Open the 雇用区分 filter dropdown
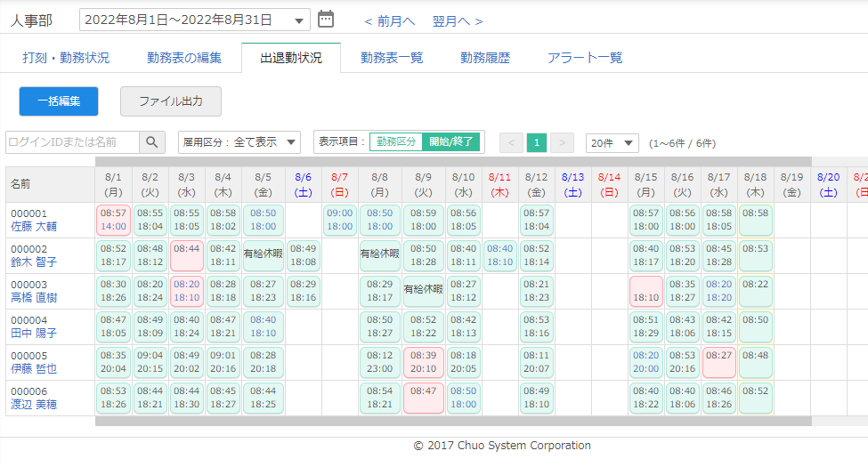The image size is (868, 467). (239, 142)
